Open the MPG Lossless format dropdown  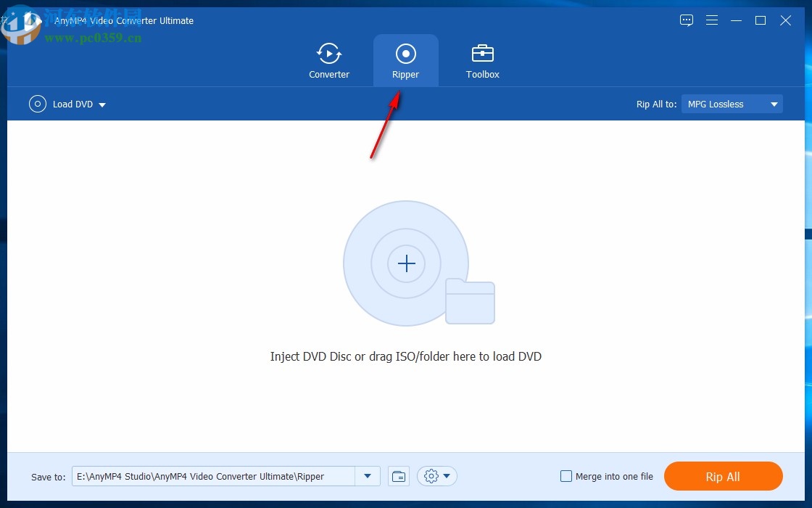[732, 104]
